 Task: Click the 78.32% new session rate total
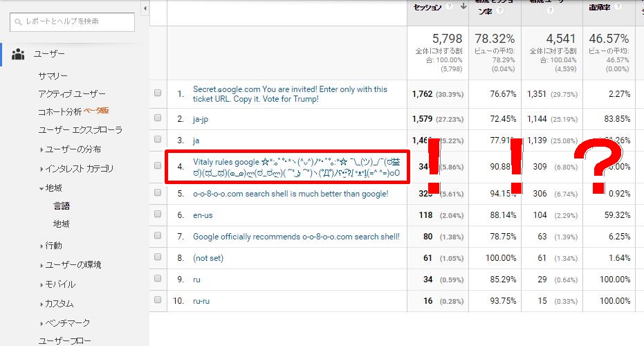495,39
